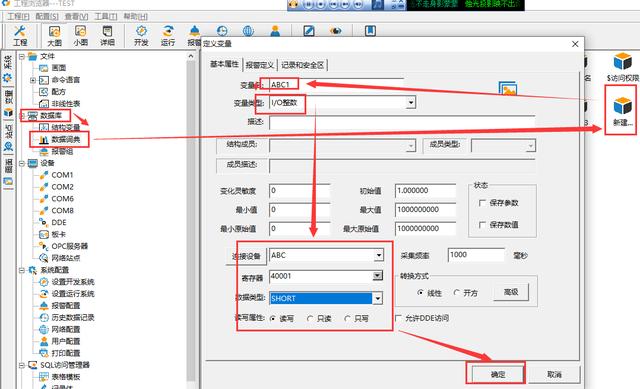Click the 采集频率 field showing 1000
The image size is (640, 389).
[476, 255]
